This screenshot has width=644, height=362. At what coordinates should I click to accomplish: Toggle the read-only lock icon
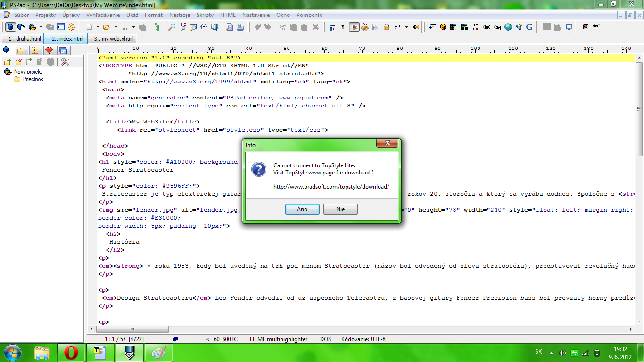click(x=386, y=27)
